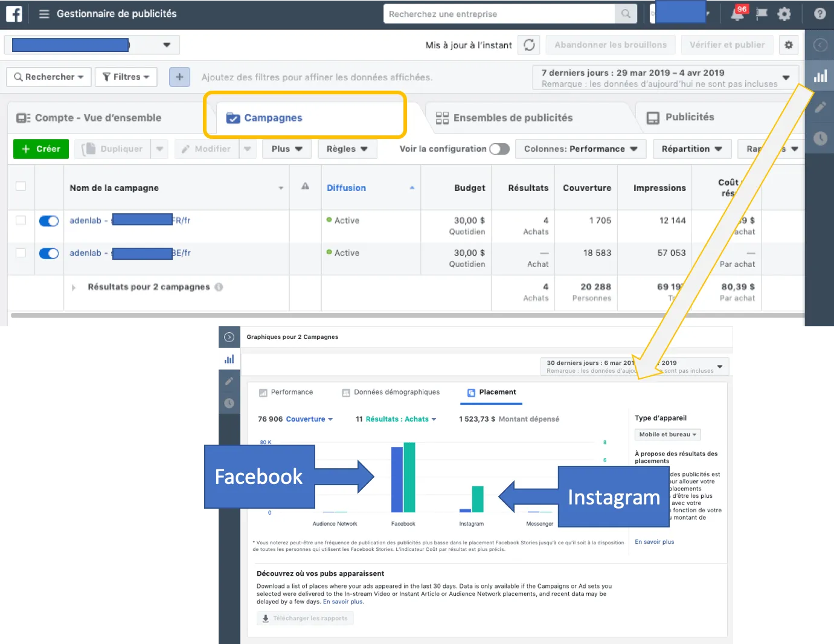Click the Modifier button
Viewport: 834px width, 644px height.
207,149
